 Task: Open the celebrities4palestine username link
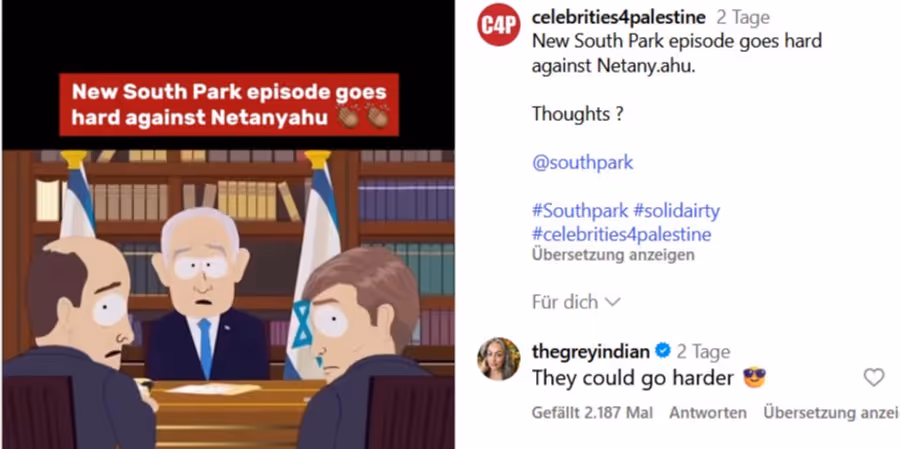pos(619,18)
